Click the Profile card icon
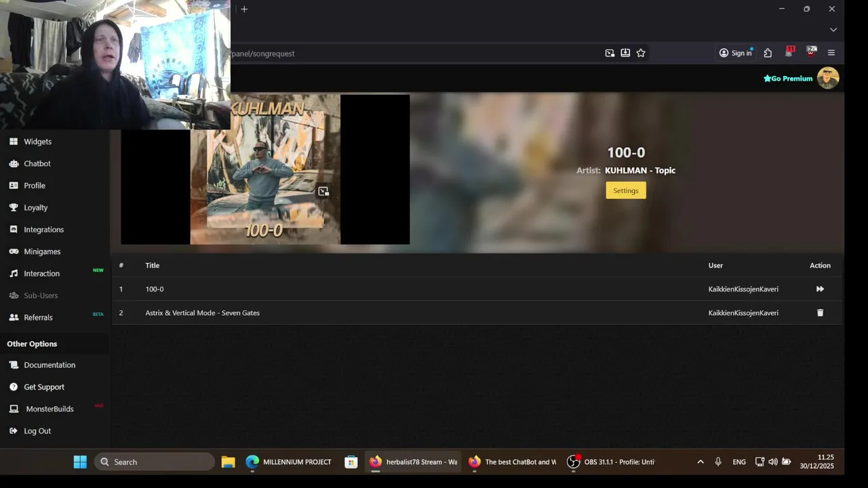This screenshot has width=868, height=488. [14, 186]
